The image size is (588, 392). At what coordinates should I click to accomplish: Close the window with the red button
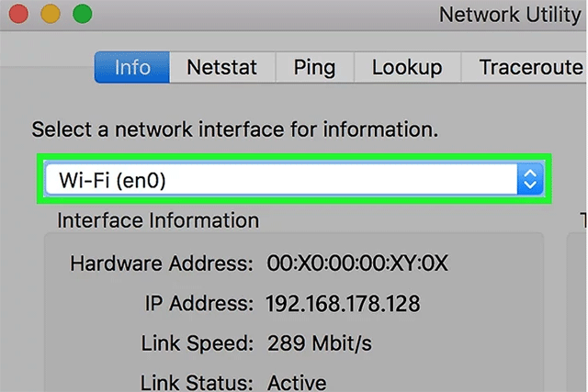18,14
